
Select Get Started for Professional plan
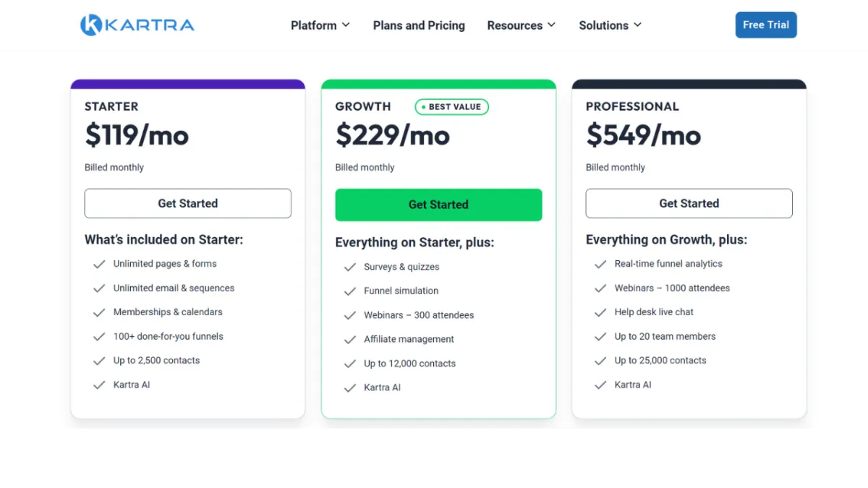tap(689, 204)
